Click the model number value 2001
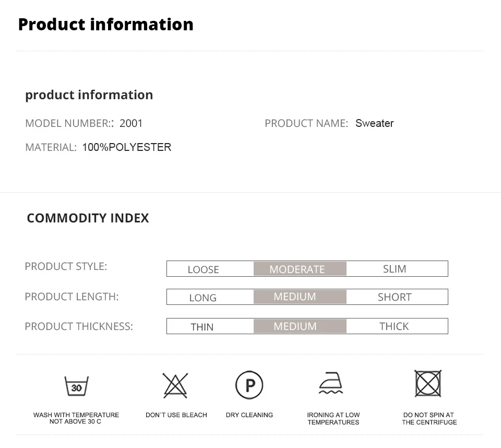This screenshot has height=448, width=501. [131, 123]
